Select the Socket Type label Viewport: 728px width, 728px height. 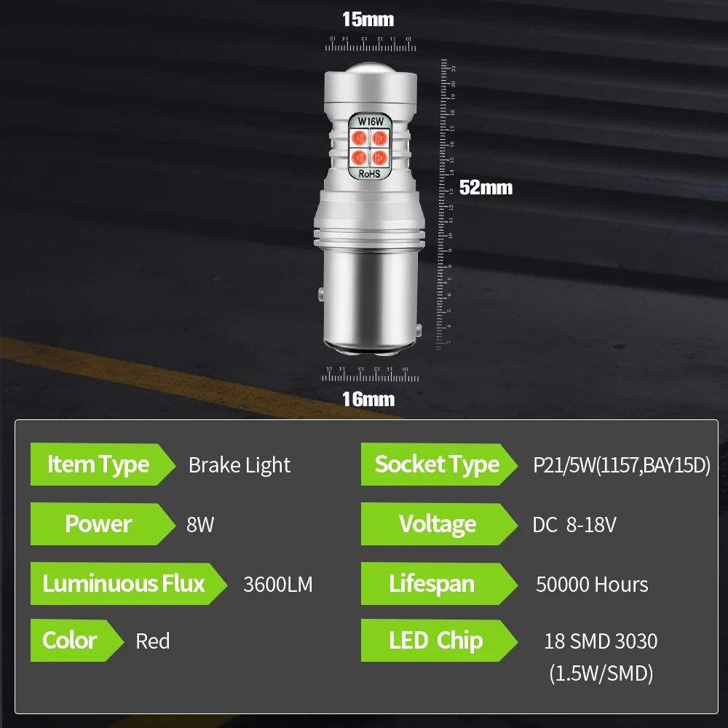click(x=439, y=464)
